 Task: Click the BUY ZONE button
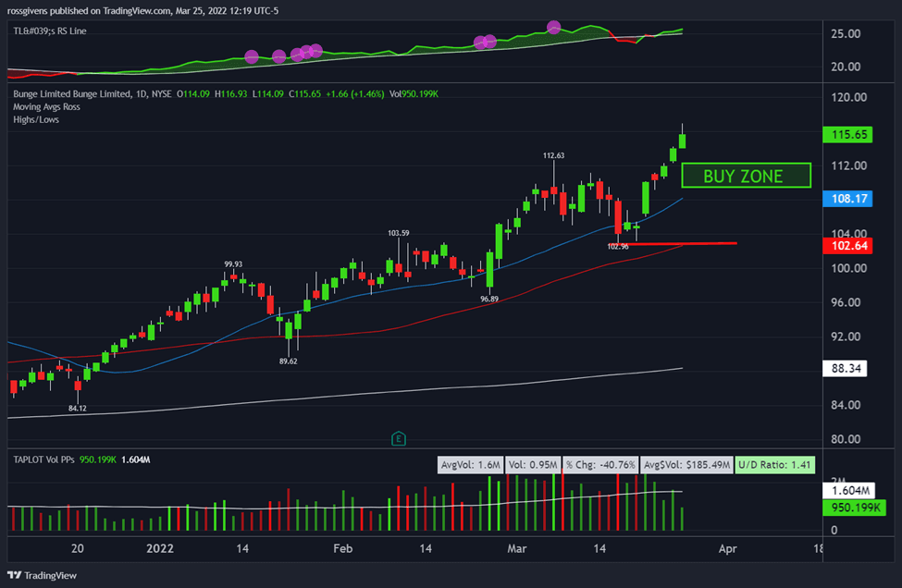click(x=746, y=175)
